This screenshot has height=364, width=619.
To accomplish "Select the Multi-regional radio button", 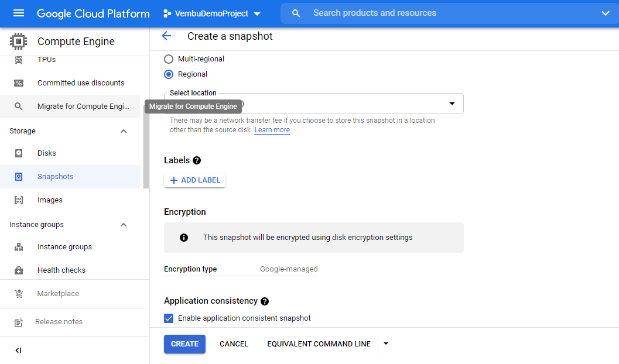I will pyautogui.click(x=169, y=59).
